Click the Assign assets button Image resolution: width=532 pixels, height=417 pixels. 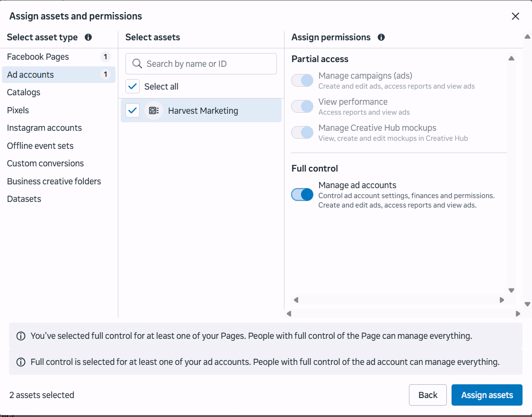[x=487, y=395]
